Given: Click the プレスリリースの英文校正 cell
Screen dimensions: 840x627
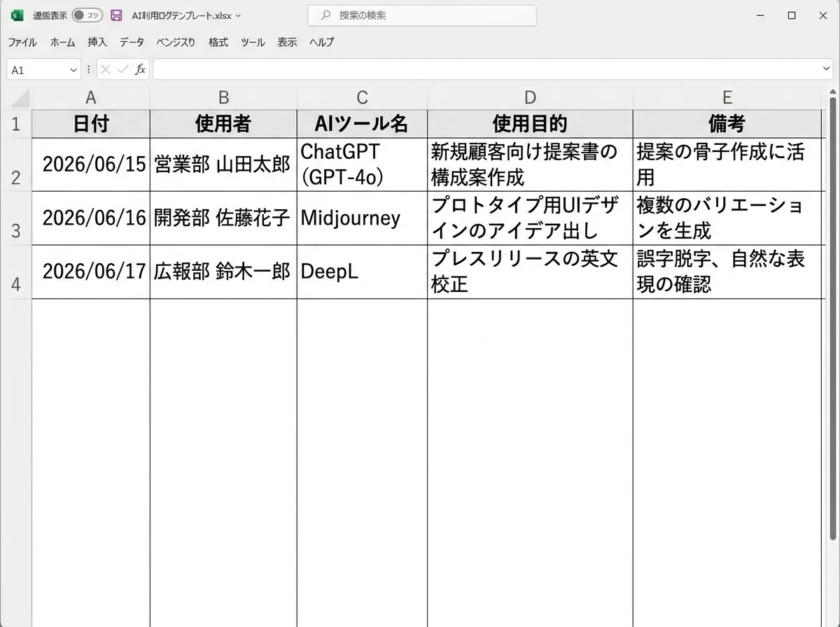Looking at the screenshot, I should [530, 272].
